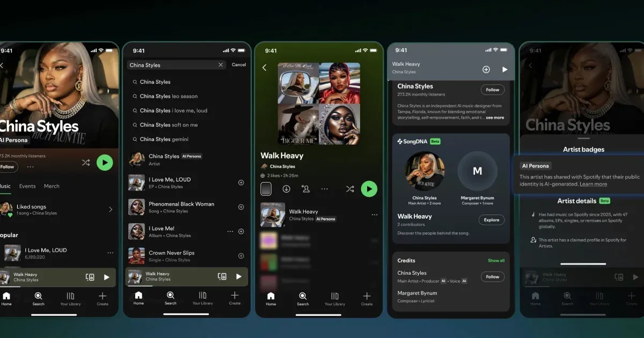The width and height of the screenshot is (644, 338).
Task: Add Crown Never Slips single to library
Action: point(241,256)
